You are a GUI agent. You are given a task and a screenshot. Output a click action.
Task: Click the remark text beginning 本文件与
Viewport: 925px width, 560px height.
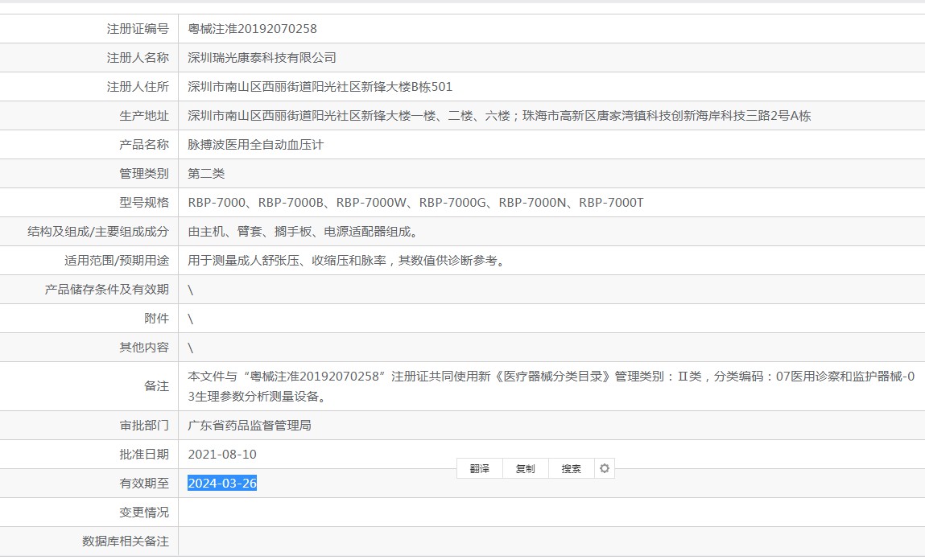pos(551,386)
